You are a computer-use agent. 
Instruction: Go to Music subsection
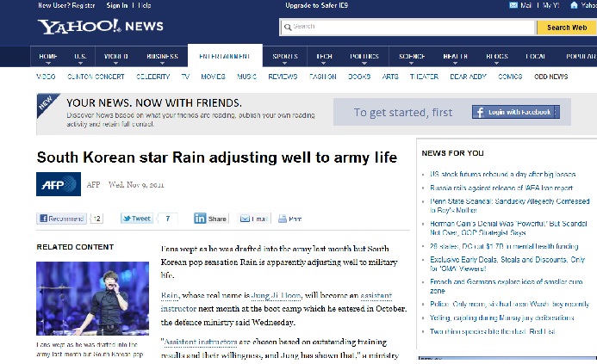pos(246,77)
